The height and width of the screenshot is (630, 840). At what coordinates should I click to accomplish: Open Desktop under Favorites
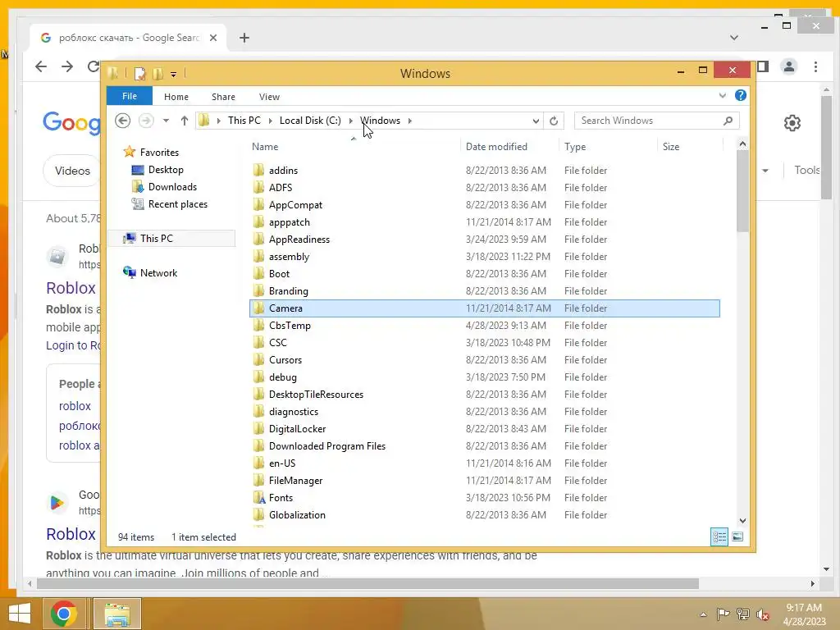(166, 170)
